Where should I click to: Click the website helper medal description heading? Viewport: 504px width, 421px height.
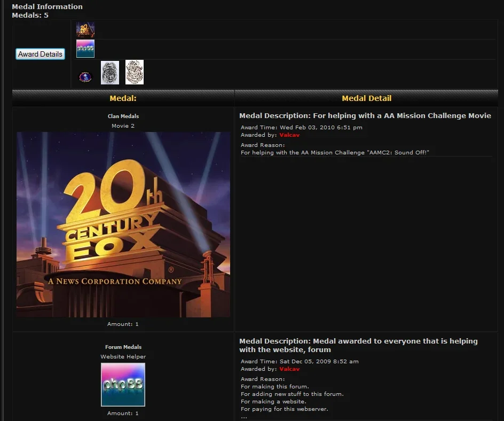point(358,346)
